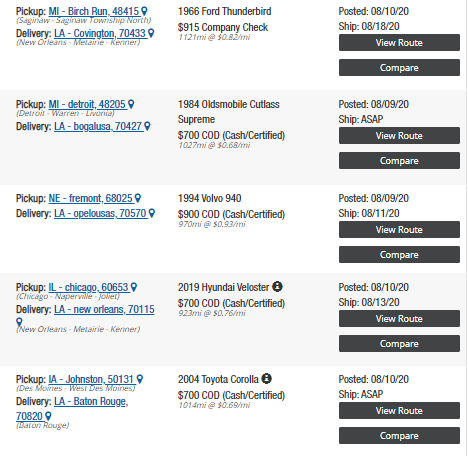This screenshot has width=468, height=457.
Task: Compare the 1984 Oldsmobile Cutlass Supreme listing
Action: tap(399, 161)
